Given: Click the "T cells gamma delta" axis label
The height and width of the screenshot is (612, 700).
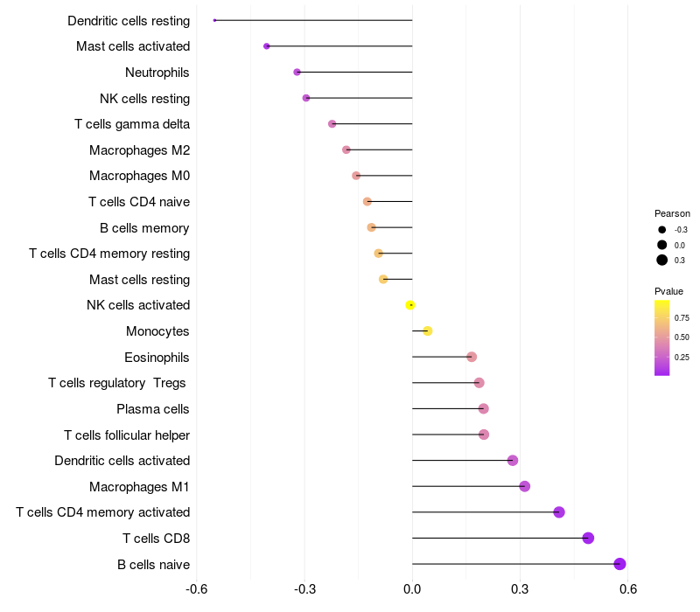Looking at the screenshot, I should 132,124.
